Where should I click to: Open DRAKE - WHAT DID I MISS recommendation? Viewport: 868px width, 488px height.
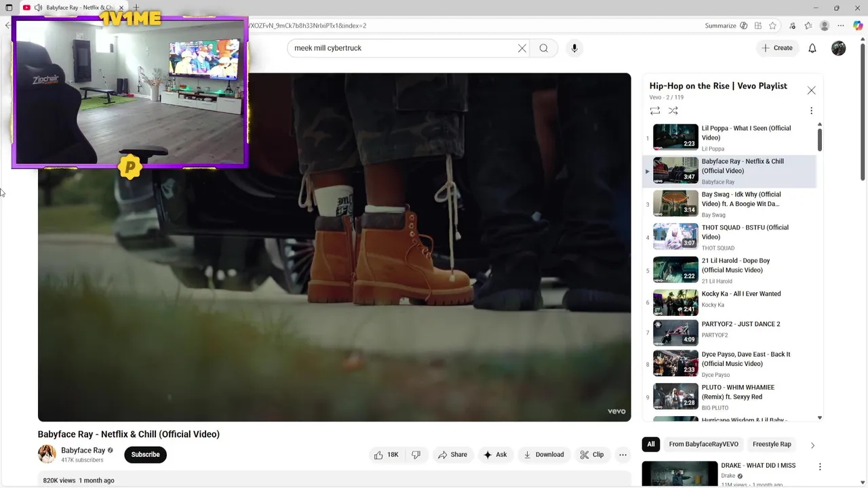point(757,466)
